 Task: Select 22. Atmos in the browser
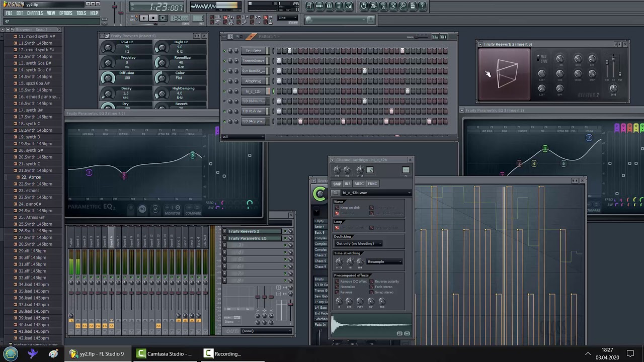[31, 177]
